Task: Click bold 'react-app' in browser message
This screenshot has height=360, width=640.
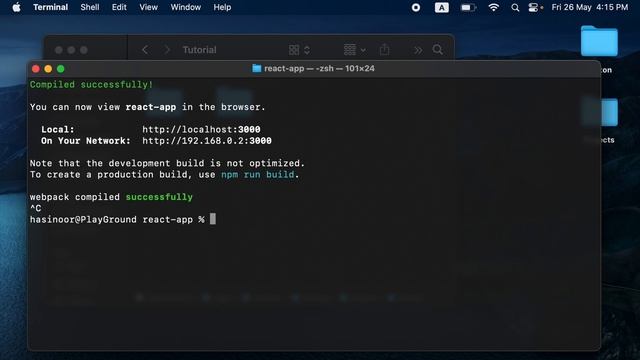Action: click(151, 107)
